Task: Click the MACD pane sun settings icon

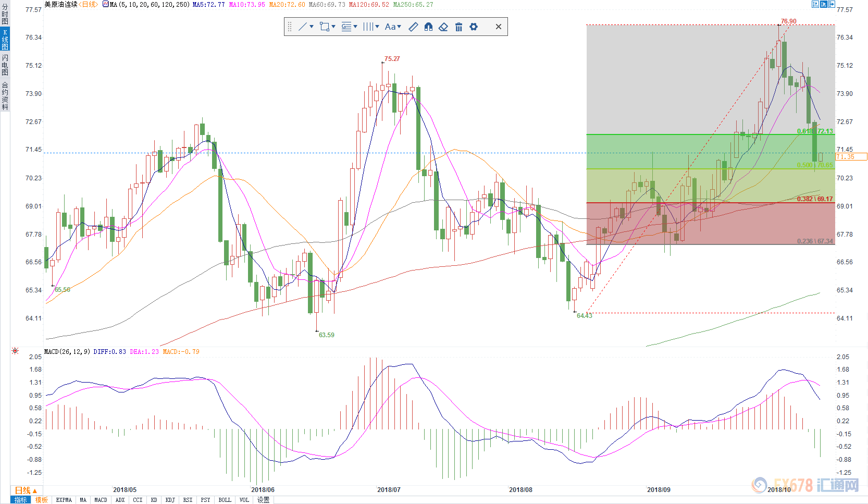Action: [x=15, y=351]
